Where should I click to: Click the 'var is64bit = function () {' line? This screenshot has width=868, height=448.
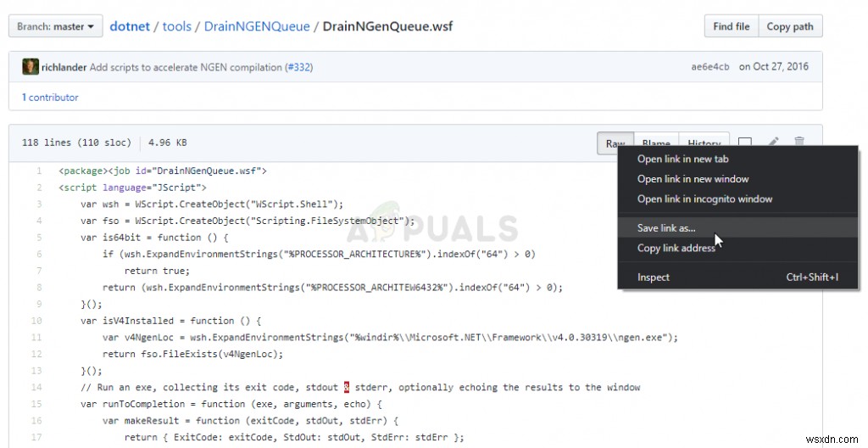[154, 238]
